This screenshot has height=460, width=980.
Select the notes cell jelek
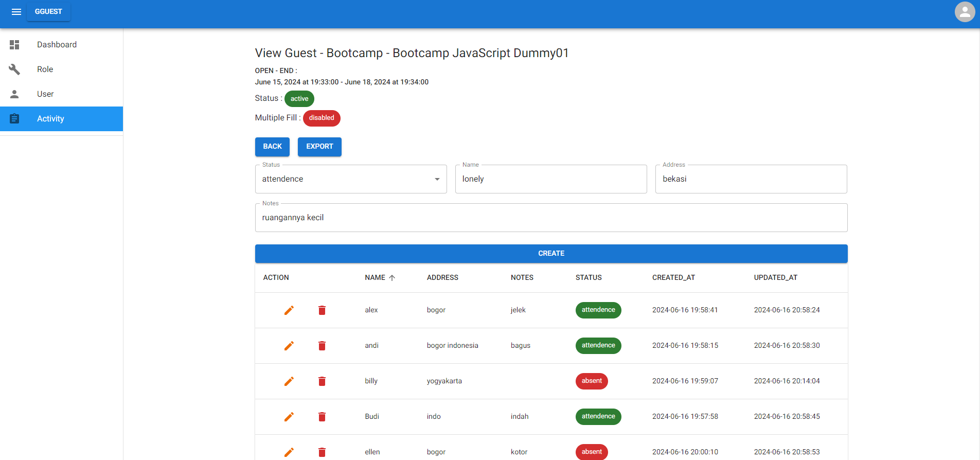click(x=518, y=310)
